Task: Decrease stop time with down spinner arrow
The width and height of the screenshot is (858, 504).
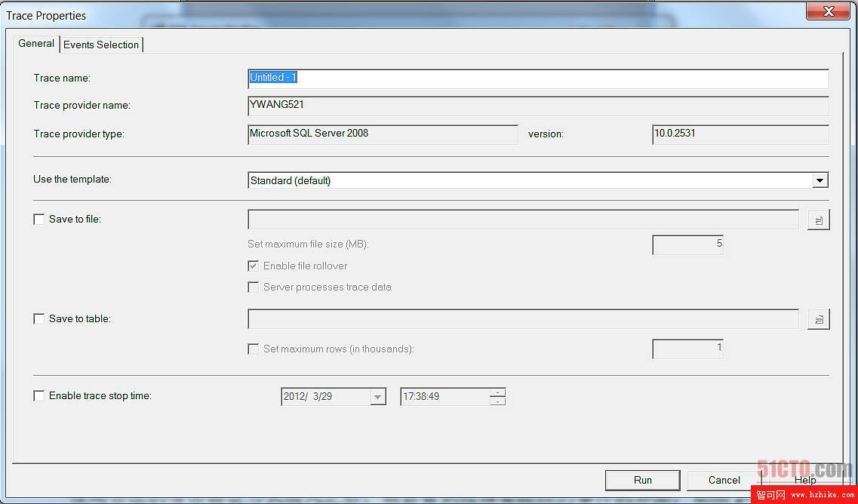Action: (497, 401)
